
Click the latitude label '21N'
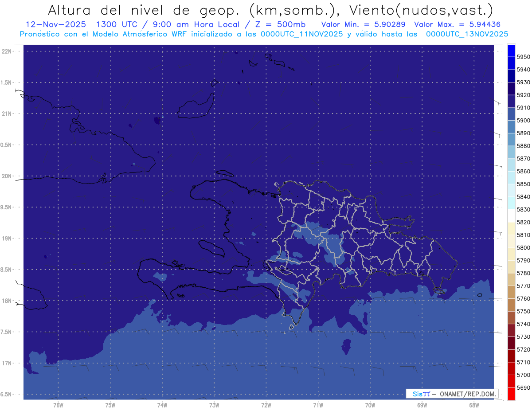pyautogui.click(x=7, y=114)
